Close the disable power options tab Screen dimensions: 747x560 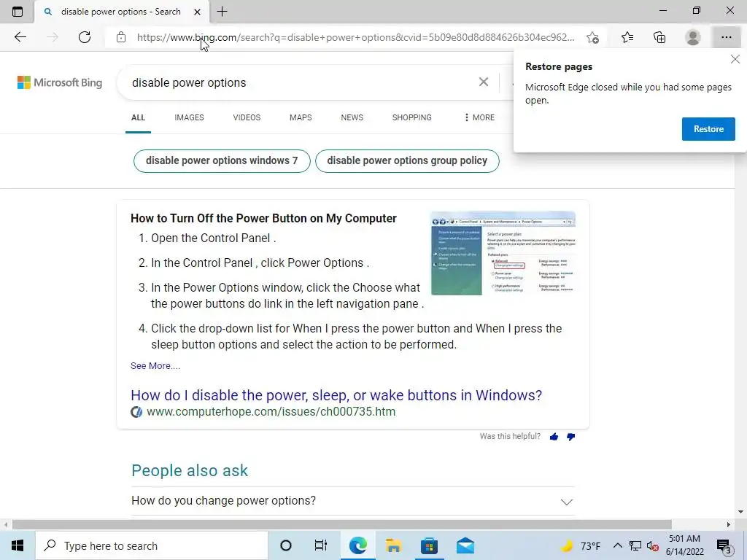tap(197, 12)
